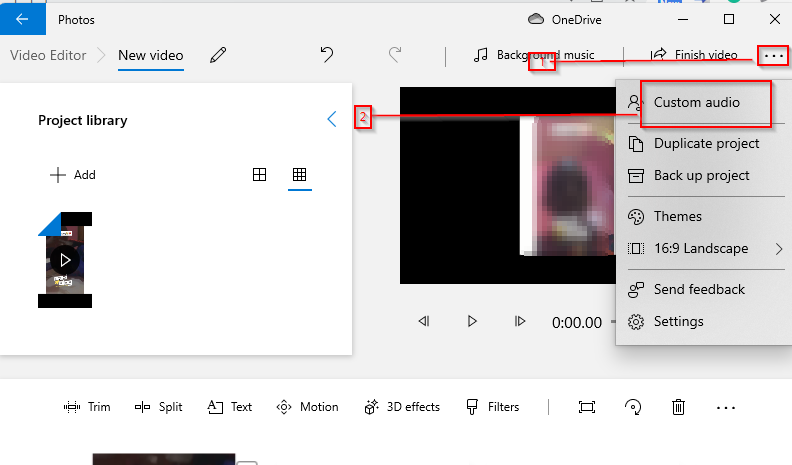Switch library to medium grid view

259,175
